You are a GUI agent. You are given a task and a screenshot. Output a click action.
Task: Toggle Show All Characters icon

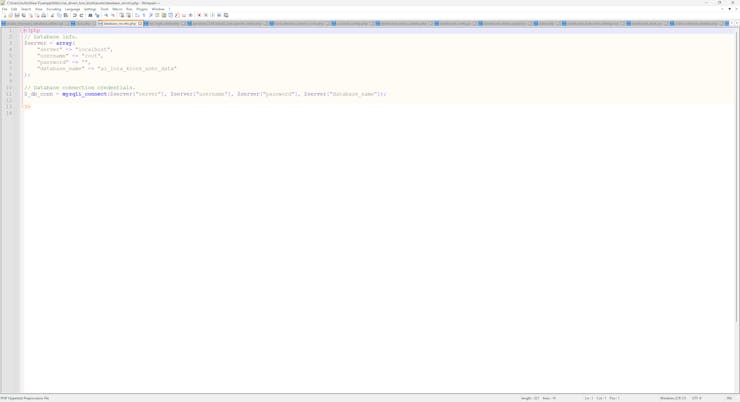click(x=144, y=15)
